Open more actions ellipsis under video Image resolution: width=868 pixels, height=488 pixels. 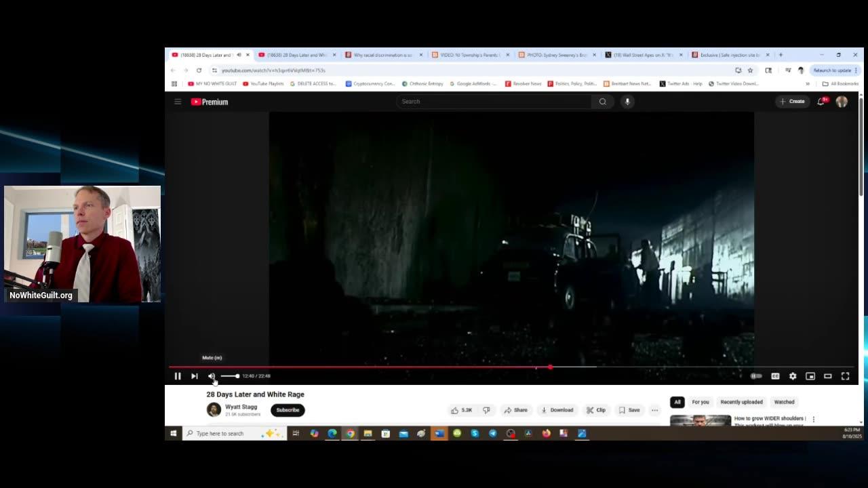[654, 410]
